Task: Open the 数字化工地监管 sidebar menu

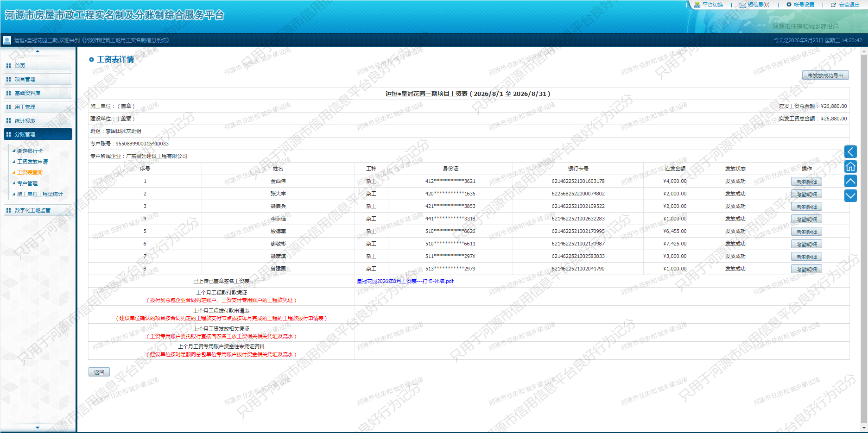Action: [38, 210]
